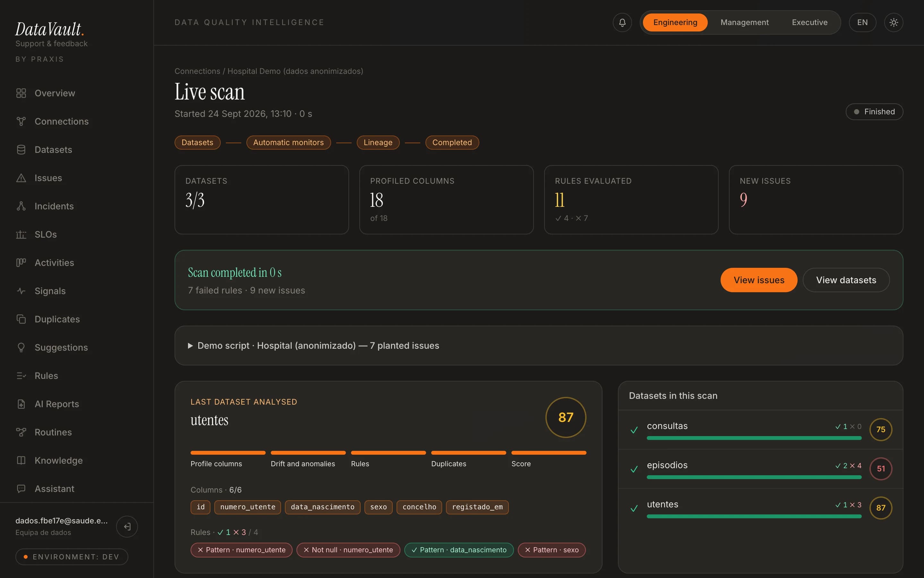924x578 pixels.
Task: Click the AI Reports document icon
Action: point(21,404)
